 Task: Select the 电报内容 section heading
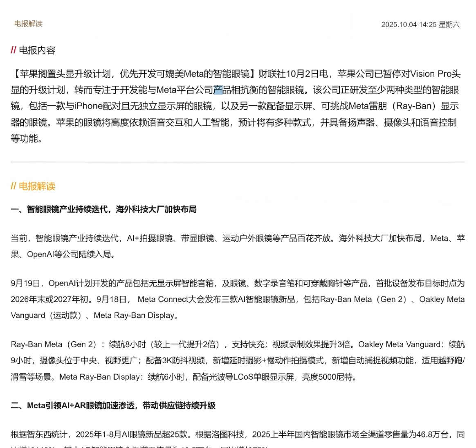[x=37, y=50]
